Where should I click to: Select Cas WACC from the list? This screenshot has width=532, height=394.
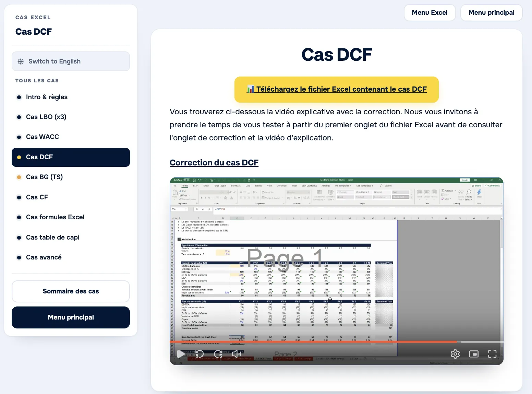pos(71,137)
